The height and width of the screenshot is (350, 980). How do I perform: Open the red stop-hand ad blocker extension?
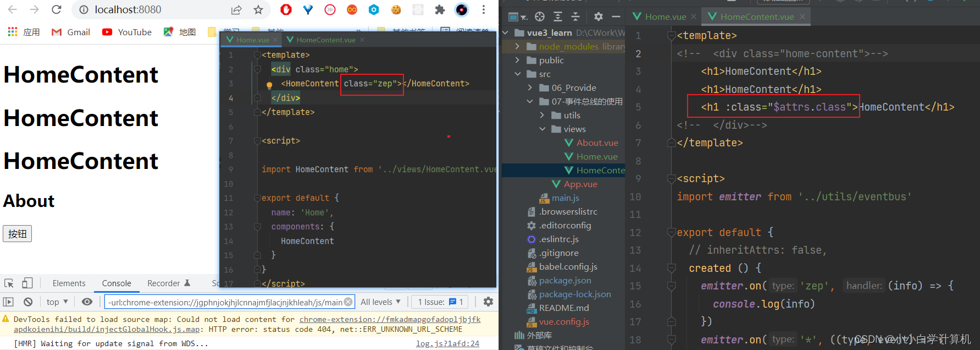pyautogui.click(x=286, y=9)
